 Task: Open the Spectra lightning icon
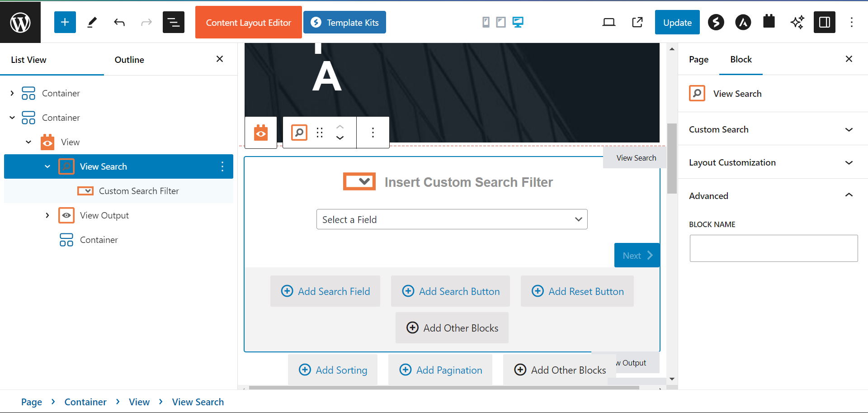(x=716, y=22)
